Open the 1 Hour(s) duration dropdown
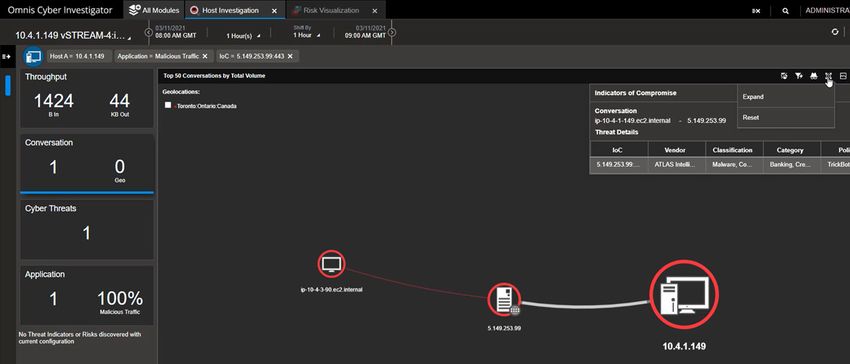 point(242,36)
